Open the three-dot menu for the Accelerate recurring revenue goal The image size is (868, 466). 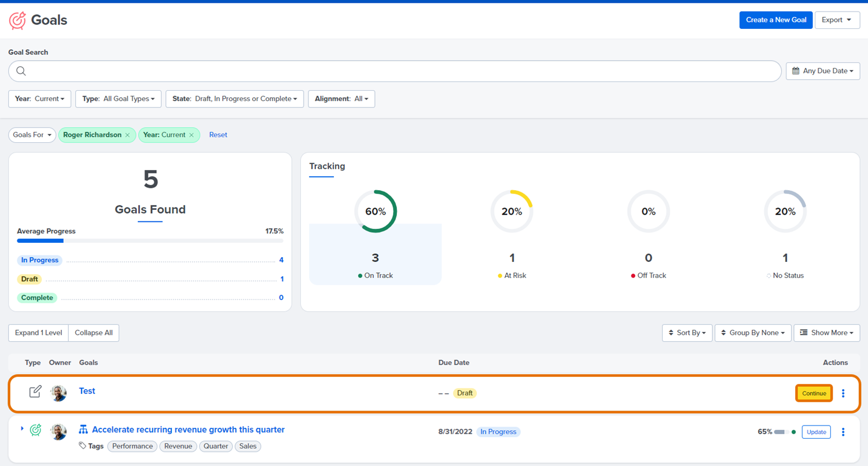[843, 432]
